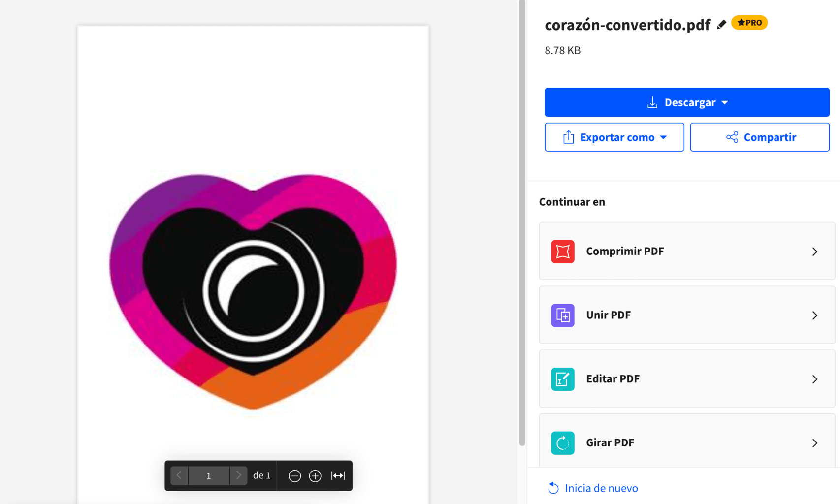Image resolution: width=840 pixels, height=504 pixels.
Task: Click the Inicia de nuevo link
Action: (x=593, y=488)
